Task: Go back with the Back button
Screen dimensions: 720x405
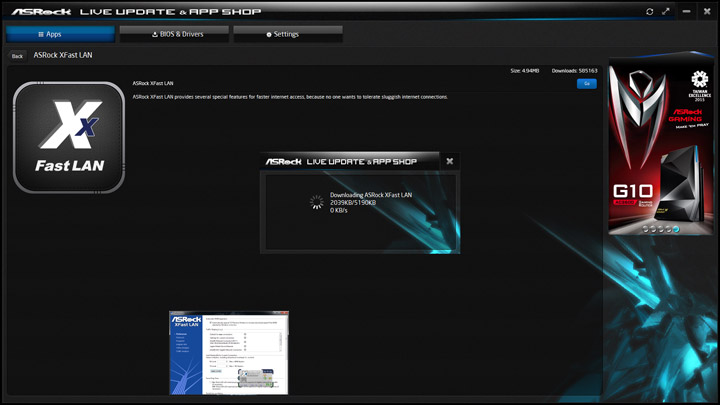Action: click(17, 56)
